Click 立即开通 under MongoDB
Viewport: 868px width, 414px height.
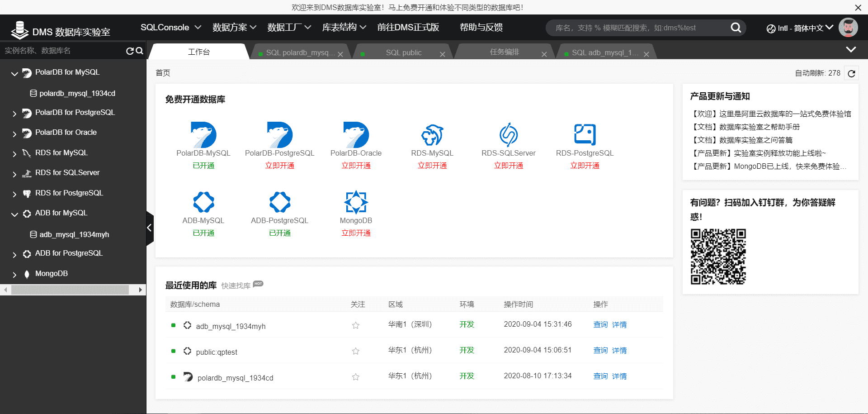[x=356, y=233]
